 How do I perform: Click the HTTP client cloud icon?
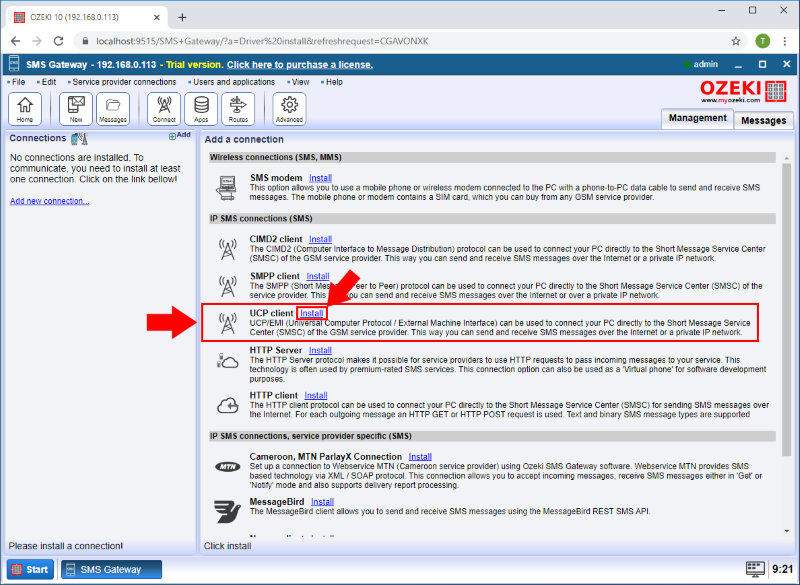click(228, 405)
